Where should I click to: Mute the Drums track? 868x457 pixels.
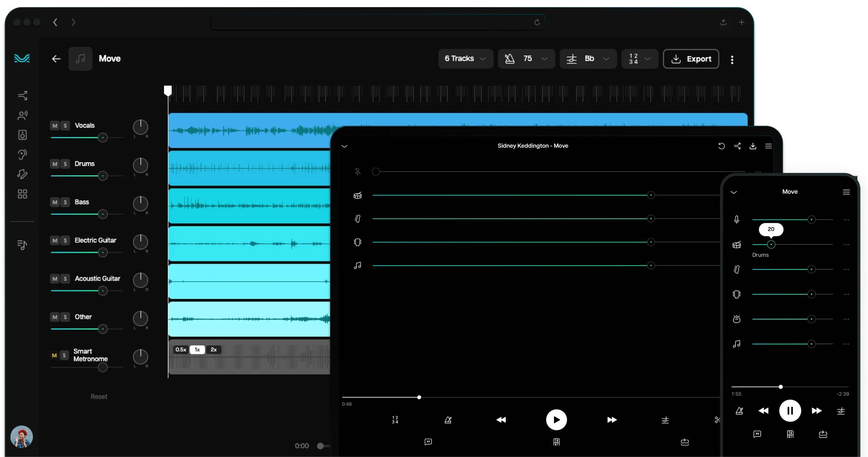[x=54, y=164]
